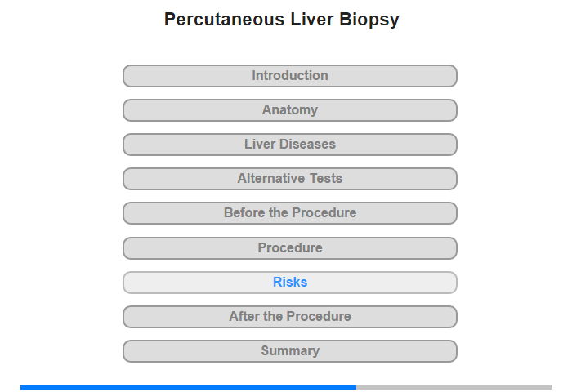
Task: View the Liver Diseases topic
Action: pos(289,145)
